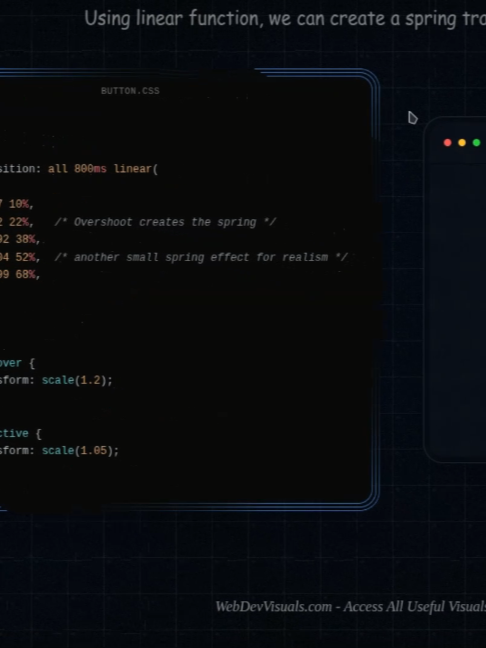Click the '10%,' code line
This screenshot has width=486, height=648.
tap(17, 204)
